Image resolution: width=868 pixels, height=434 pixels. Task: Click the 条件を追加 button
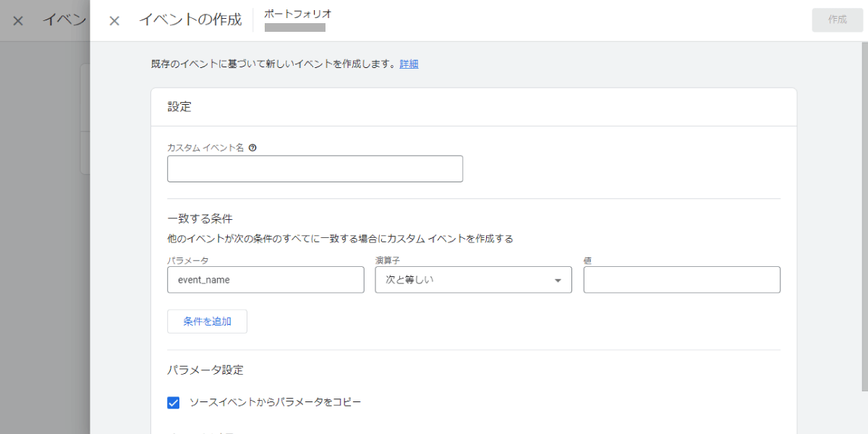(x=207, y=321)
